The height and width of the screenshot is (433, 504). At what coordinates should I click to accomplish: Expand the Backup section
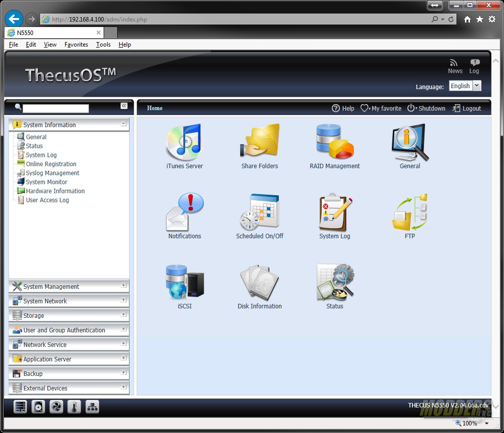click(x=124, y=372)
